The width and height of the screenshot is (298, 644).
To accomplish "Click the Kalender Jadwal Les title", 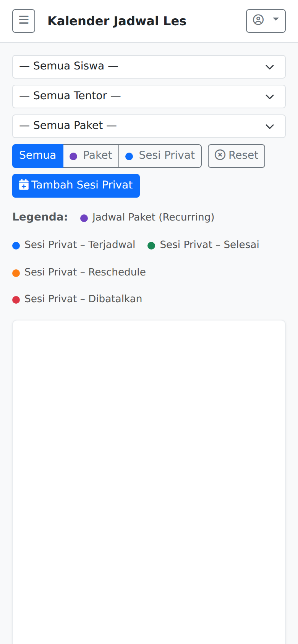I will point(117,21).
